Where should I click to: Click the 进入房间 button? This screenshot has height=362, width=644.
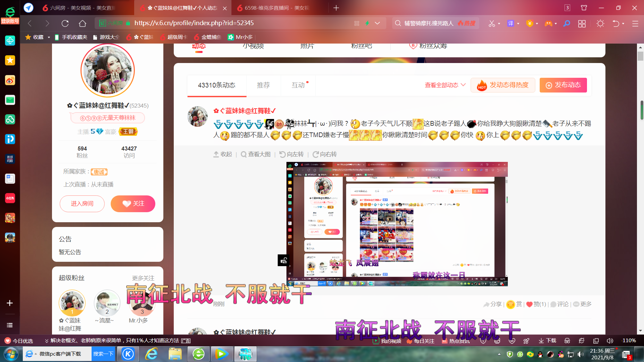(x=82, y=203)
